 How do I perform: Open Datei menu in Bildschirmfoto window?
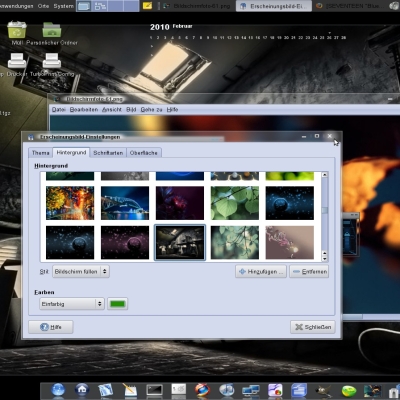(x=58, y=110)
